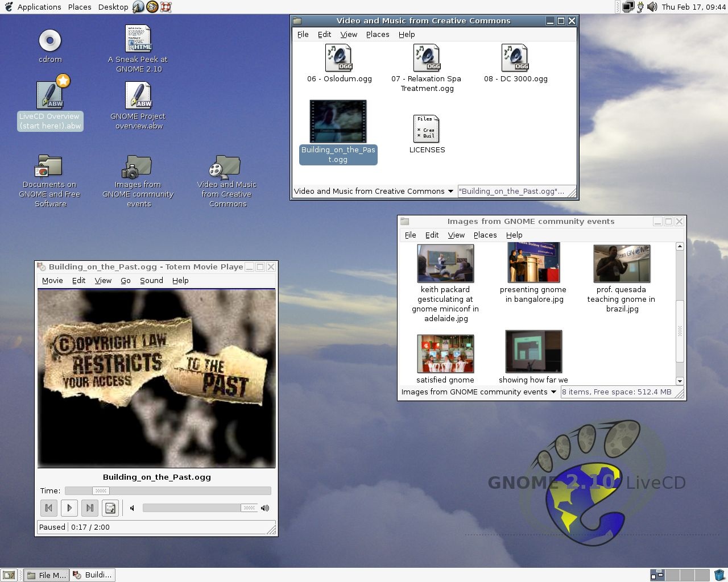Click Totem next chapter/movie button
This screenshot has width=728, height=582.
point(90,508)
